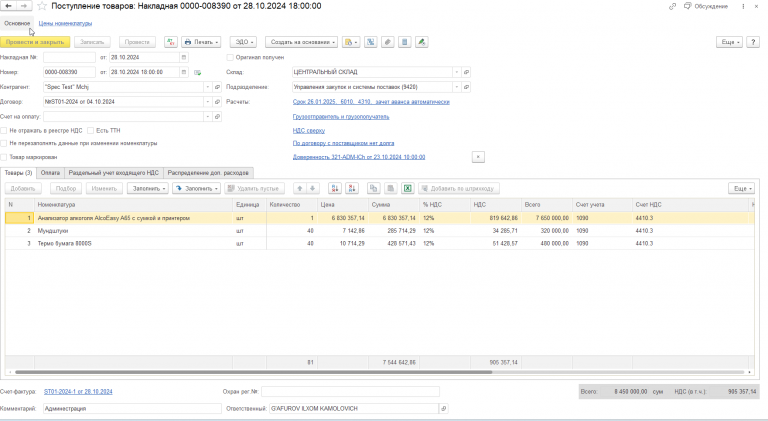Image resolution: width=768 pixels, height=421 pixels.
Task: Open the first Заполнить dropdown without arrow icon
Action: [x=148, y=188]
